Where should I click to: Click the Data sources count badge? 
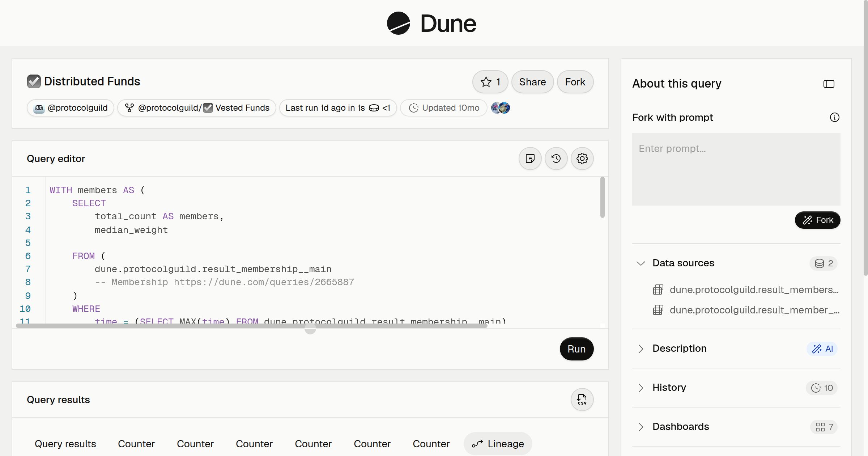click(x=824, y=263)
